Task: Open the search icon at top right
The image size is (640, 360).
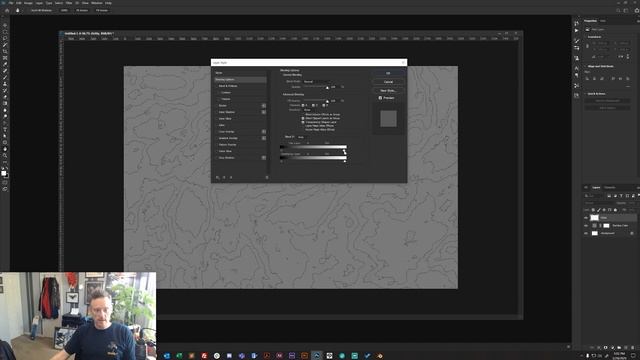Action: (618, 10)
